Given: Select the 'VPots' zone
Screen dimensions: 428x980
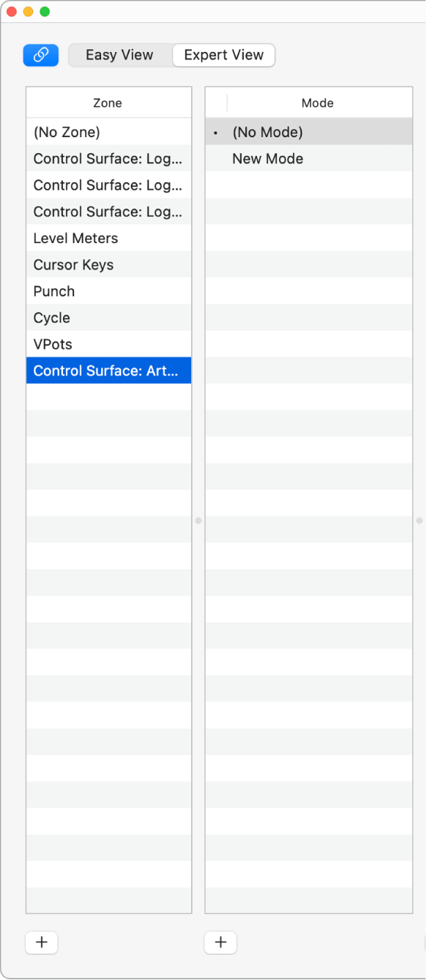Looking at the screenshot, I should pos(51,344).
